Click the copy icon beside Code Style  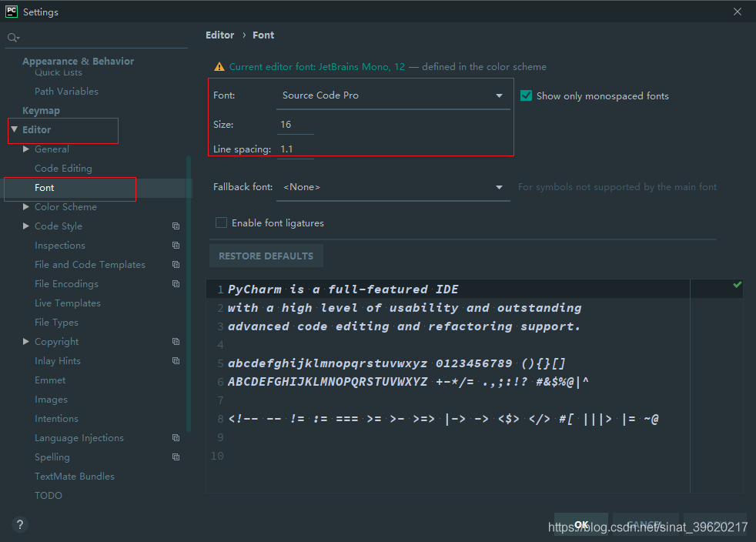point(176,226)
